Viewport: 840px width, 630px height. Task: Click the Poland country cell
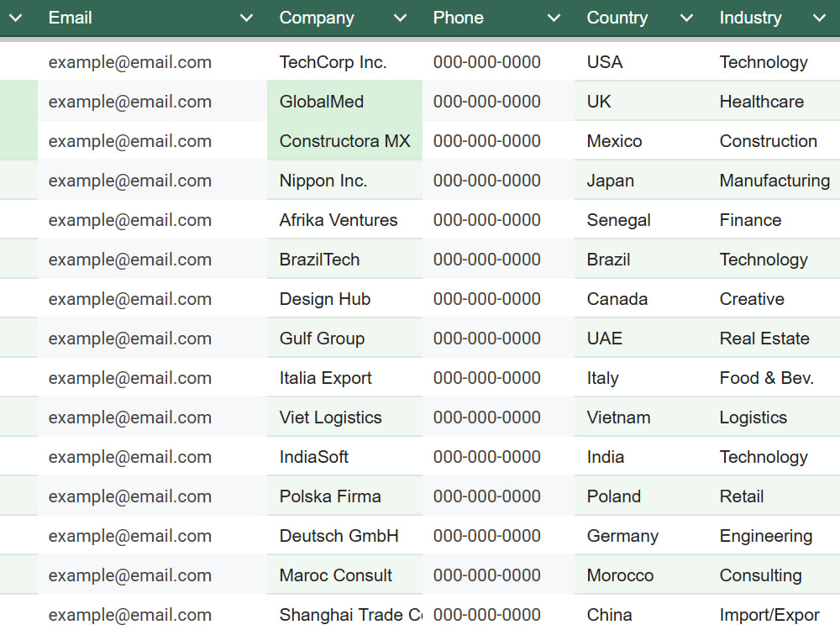click(x=641, y=496)
